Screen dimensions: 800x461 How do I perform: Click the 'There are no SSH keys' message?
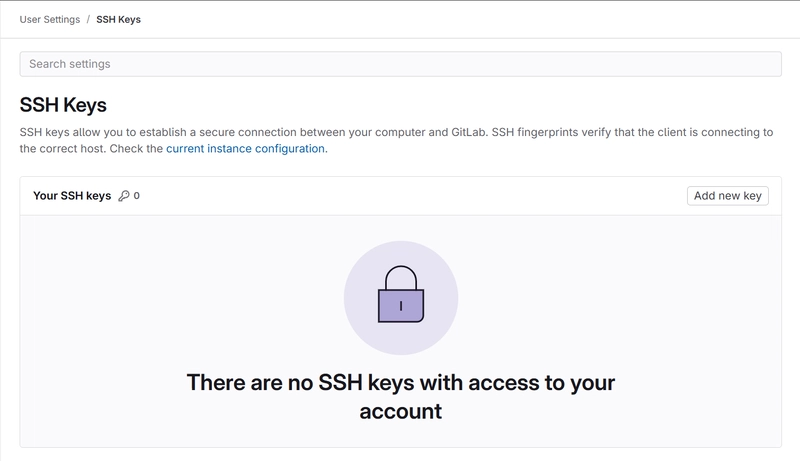401,397
